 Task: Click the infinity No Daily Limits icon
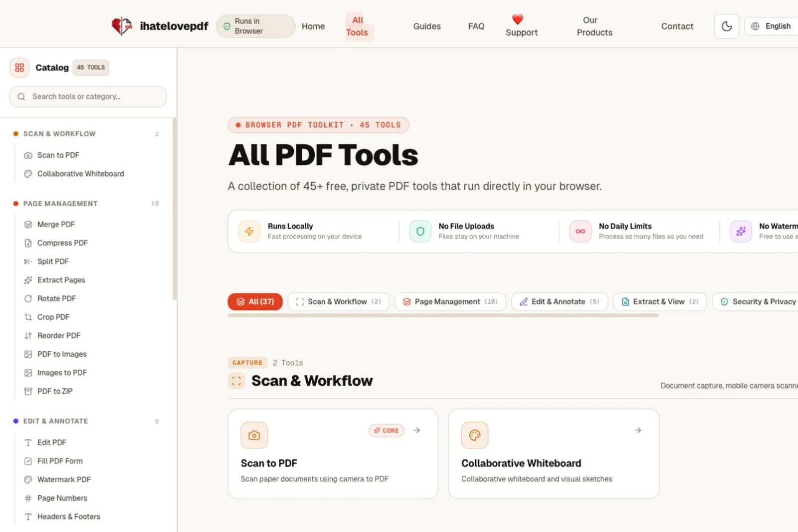580,231
